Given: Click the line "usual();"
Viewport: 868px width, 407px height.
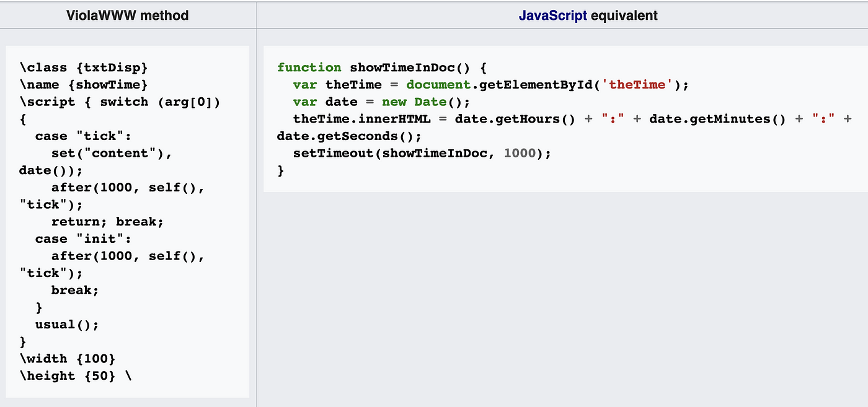Looking at the screenshot, I should [68, 324].
